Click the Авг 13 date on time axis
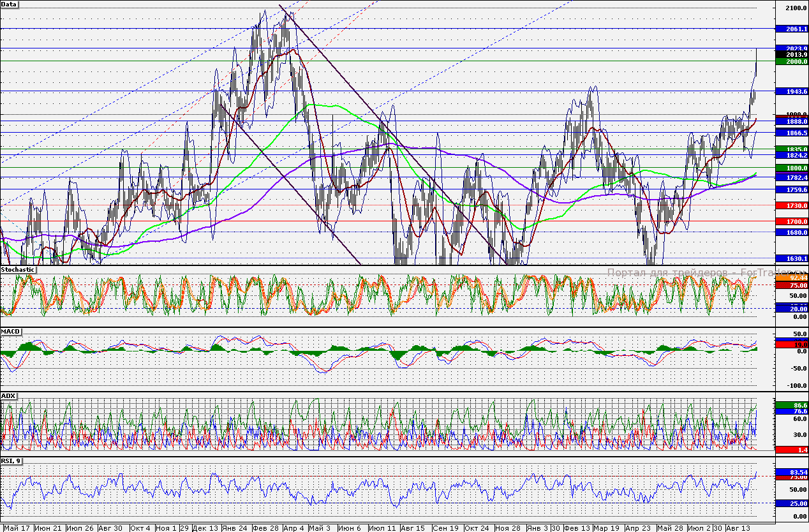The image size is (809, 532). click(x=737, y=528)
